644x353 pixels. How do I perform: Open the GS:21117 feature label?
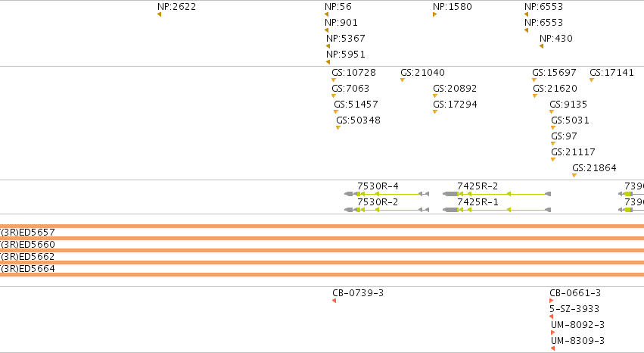(573, 152)
